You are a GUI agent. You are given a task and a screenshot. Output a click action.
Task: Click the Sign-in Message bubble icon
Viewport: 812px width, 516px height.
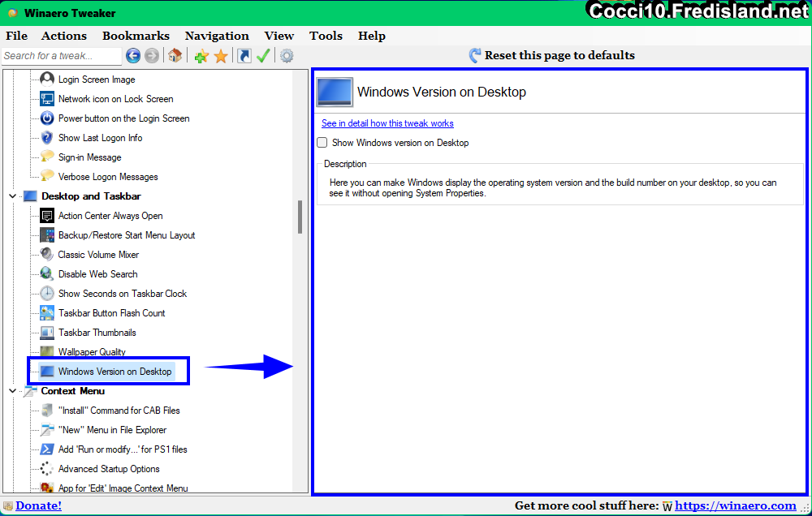(47, 157)
